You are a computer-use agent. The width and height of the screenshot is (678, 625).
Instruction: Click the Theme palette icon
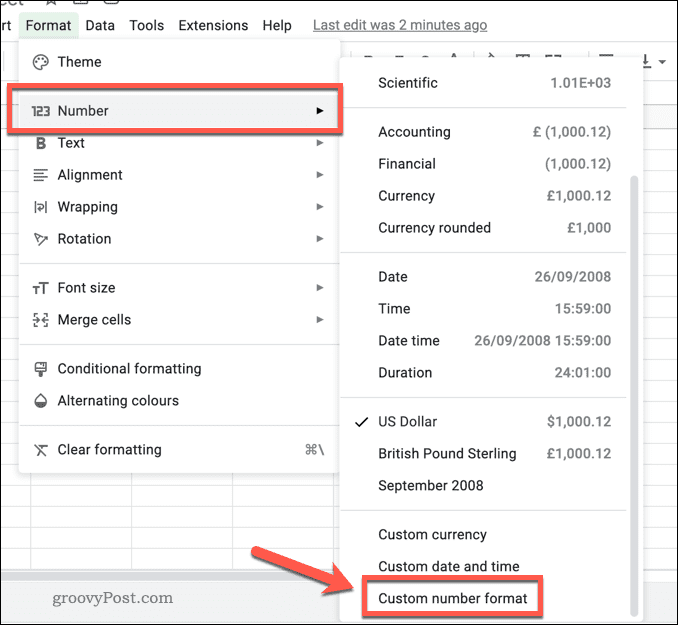click(x=41, y=62)
